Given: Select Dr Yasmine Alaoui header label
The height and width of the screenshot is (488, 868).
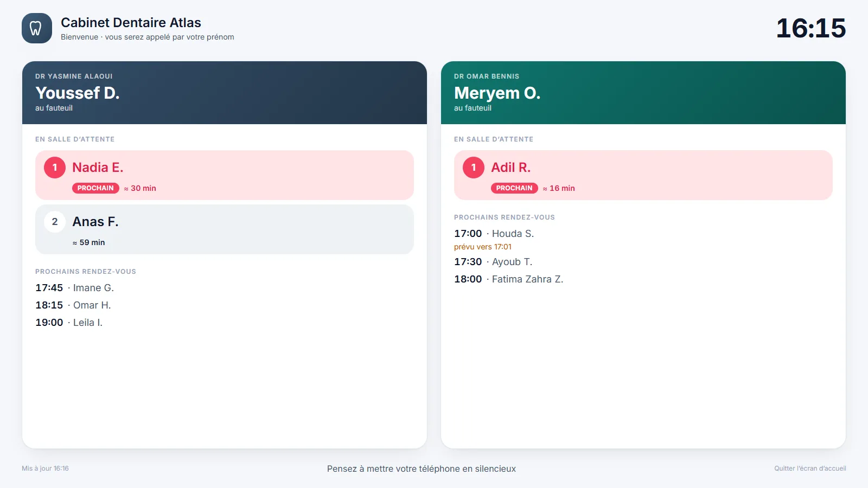Looking at the screenshot, I should click(x=74, y=76).
